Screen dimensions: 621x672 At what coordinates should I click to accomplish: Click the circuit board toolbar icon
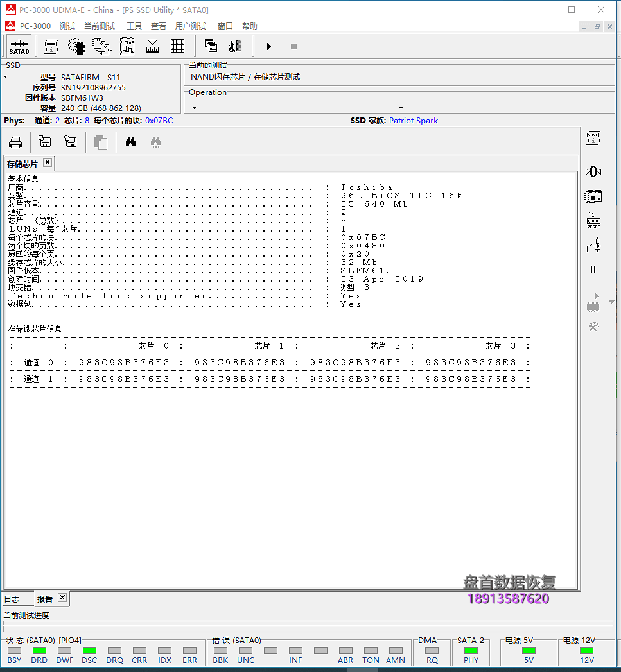coord(127,46)
